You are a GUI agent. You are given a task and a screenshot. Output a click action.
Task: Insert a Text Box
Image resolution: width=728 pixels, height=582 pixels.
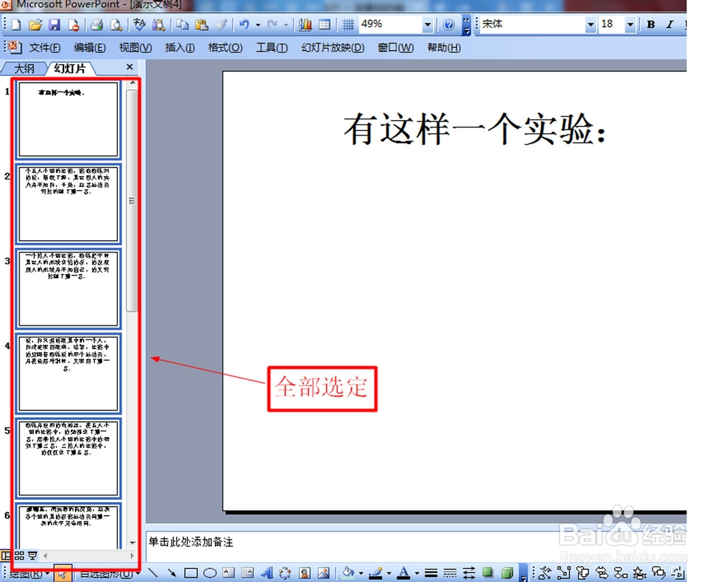pyautogui.click(x=227, y=573)
